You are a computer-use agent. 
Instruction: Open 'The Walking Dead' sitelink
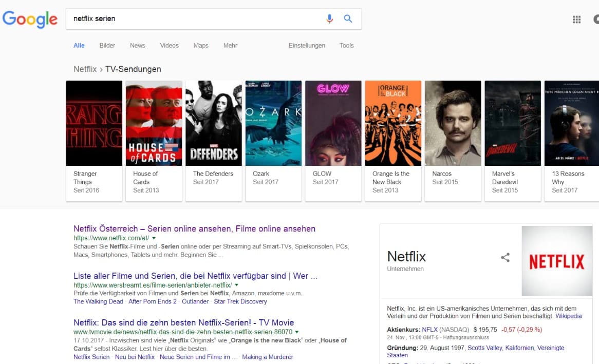click(98, 301)
